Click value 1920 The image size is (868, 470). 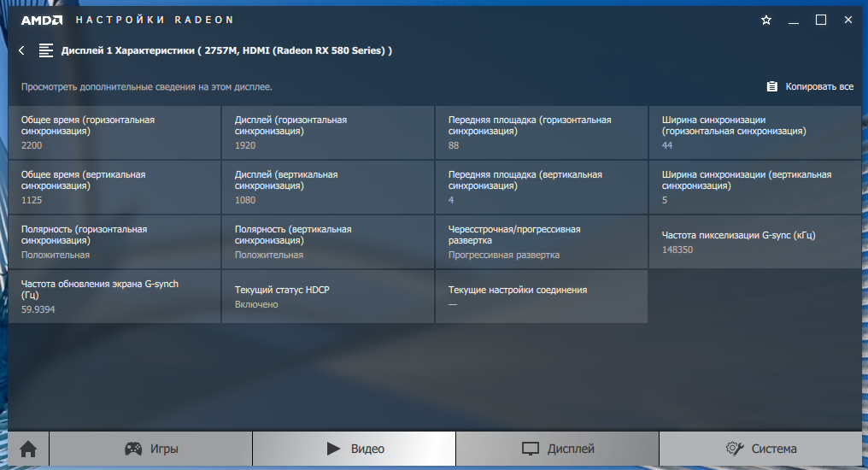(x=245, y=145)
